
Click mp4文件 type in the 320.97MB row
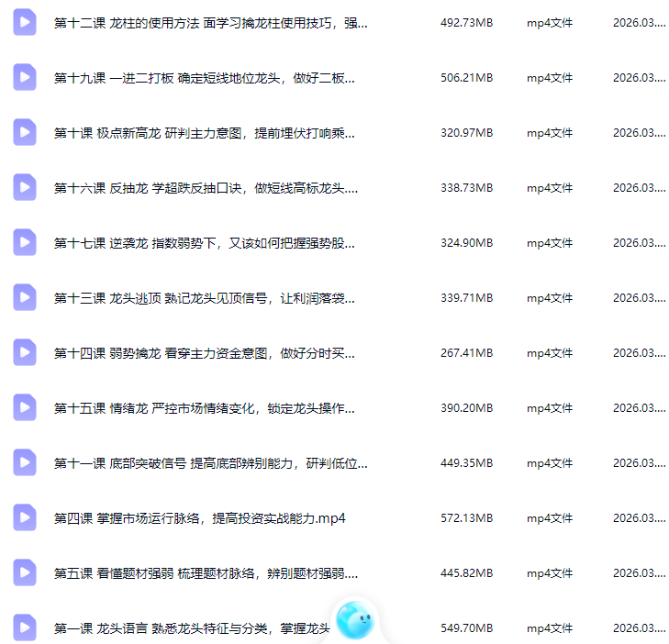click(549, 133)
